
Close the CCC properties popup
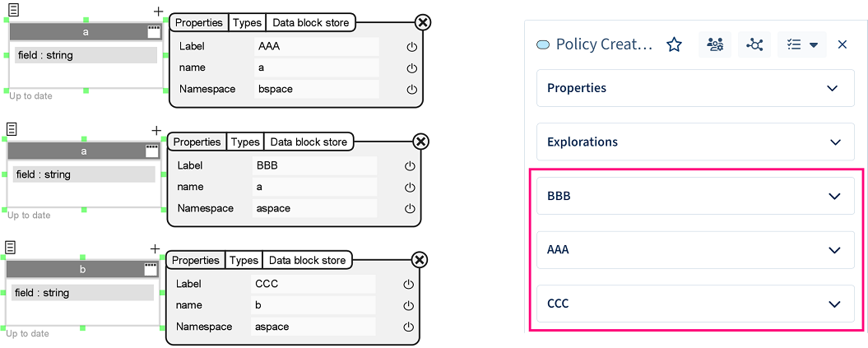(419, 260)
